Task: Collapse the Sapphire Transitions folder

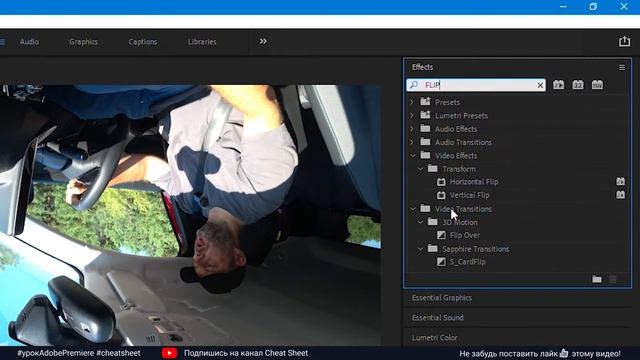Action: pos(420,249)
